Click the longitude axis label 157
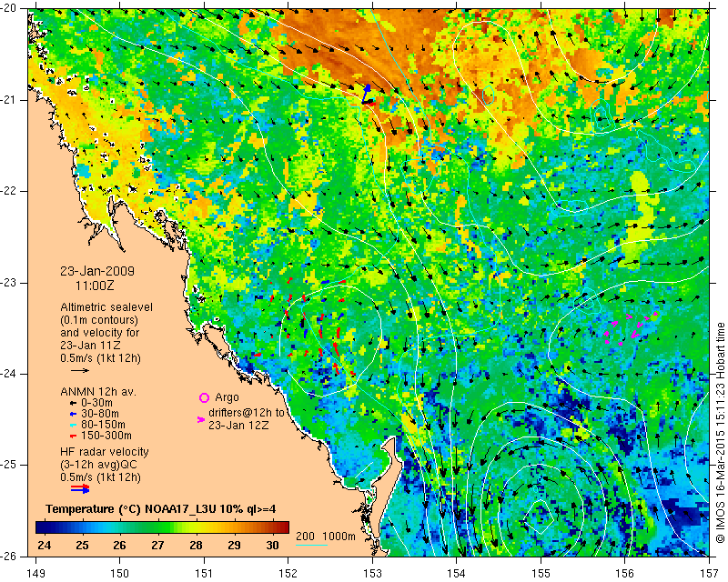This screenshot has height=582, width=728. pos(710,573)
